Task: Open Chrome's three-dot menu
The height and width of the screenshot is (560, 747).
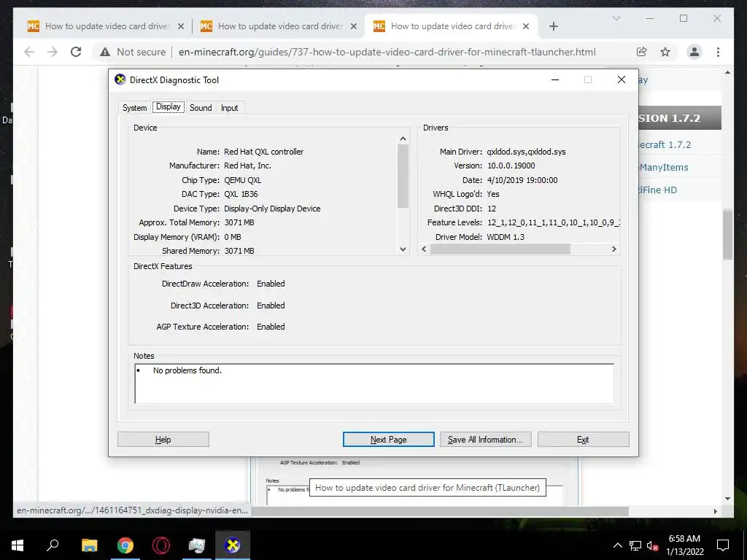Action: (718, 52)
